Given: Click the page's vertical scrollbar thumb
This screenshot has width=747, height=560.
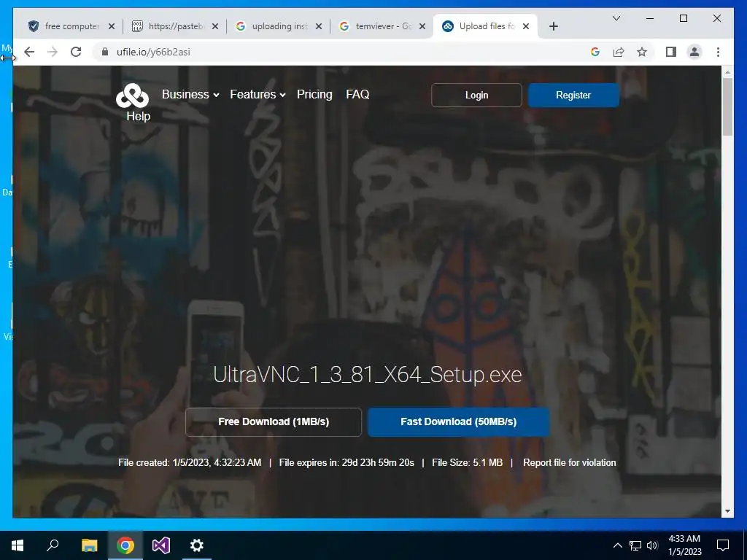Looking at the screenshot, I should point(727,106).
